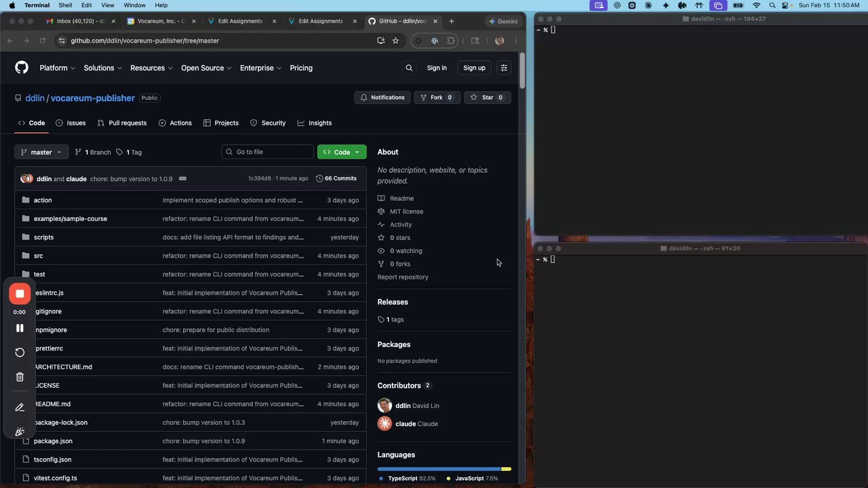Screen dimensions: 868x488
Task: Expand the Resources menu
Action: (x=151, y=68)
